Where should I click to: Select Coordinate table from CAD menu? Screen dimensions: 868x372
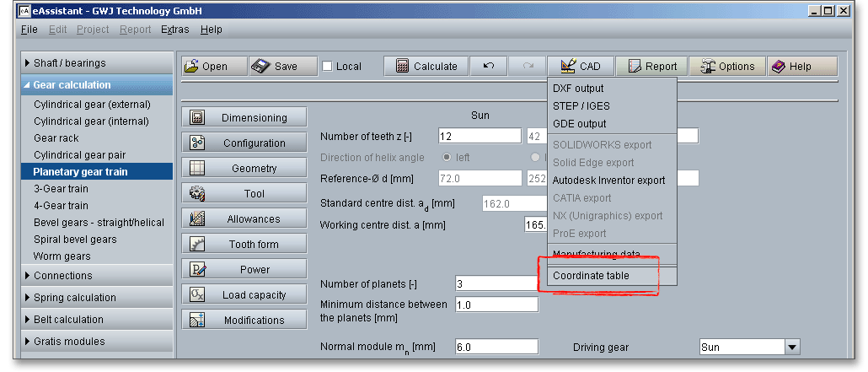[x=591, y=276]
